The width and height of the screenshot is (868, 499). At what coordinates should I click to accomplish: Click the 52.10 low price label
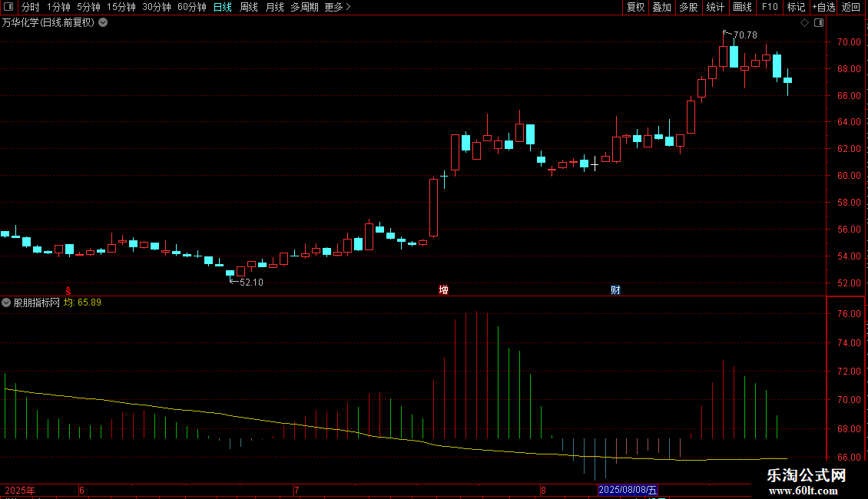tap(251, 283)
